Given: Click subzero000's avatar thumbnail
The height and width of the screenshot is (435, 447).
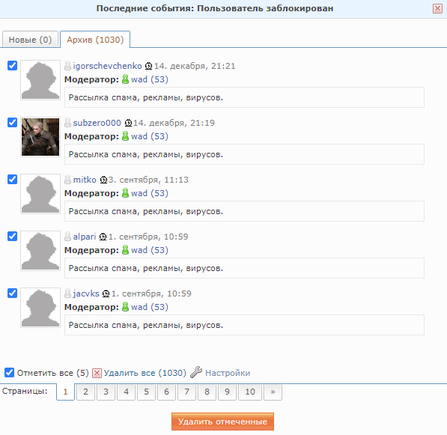Looking at the screenshot, I should [40, 137].
